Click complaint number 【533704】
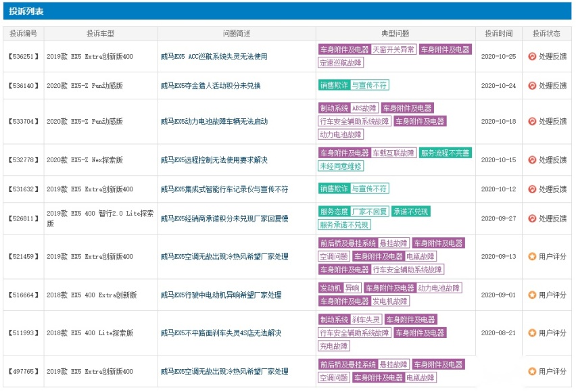576x392 pixels. click(23, 122)
